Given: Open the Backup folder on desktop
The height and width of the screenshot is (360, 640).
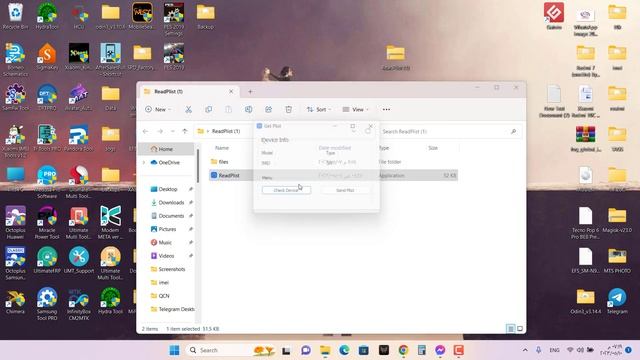Looking at the screenshot, I should 205,16.
